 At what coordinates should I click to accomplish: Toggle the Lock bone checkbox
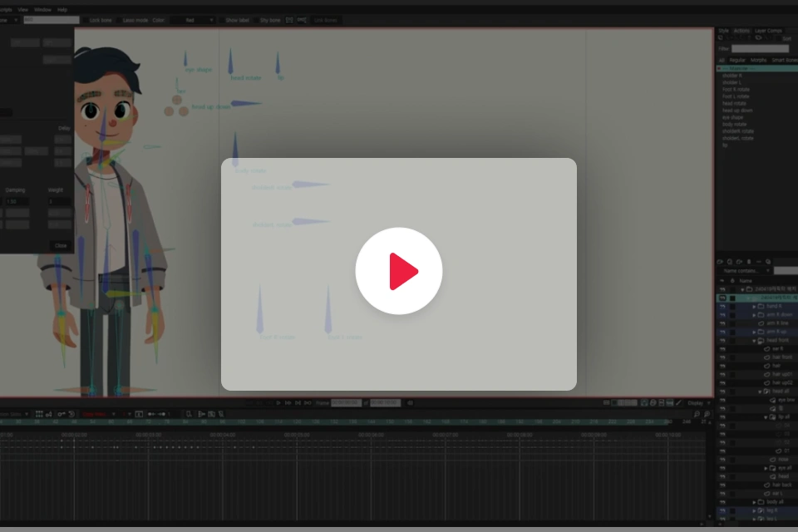tap(86, 20)
